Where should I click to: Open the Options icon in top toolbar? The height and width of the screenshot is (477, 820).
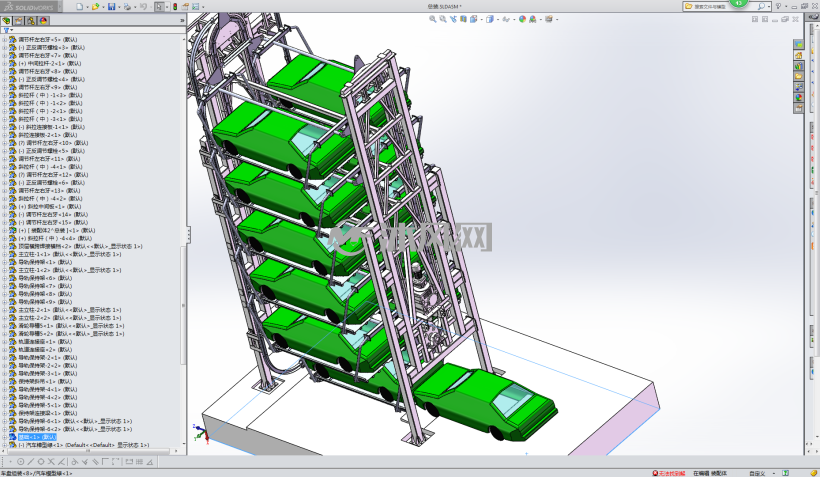(x=196, y=7)
